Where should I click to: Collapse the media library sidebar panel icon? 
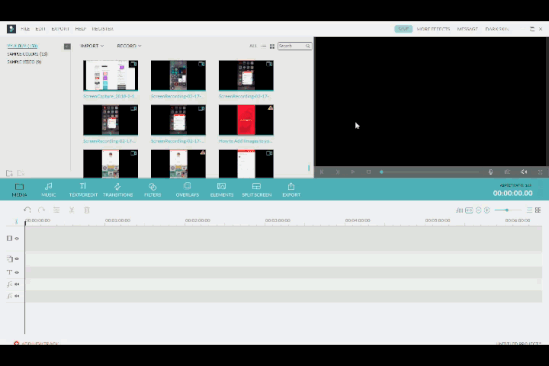[x=67, y=46]
